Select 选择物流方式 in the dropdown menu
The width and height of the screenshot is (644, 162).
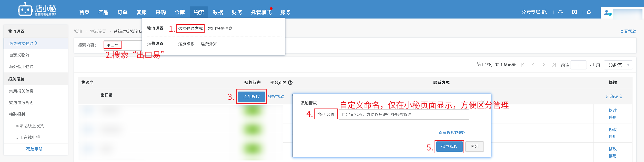[190, 29]
